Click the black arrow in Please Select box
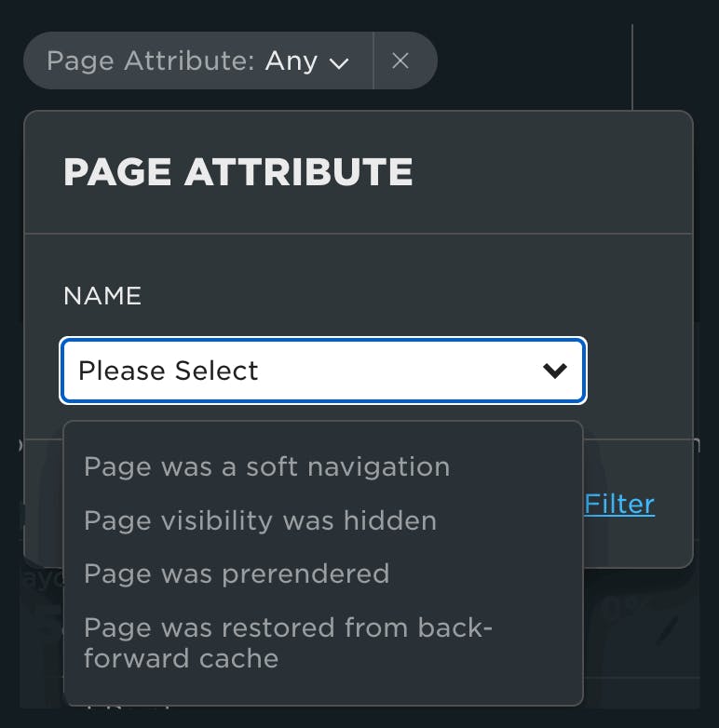Image resolution: width=719 pixels, height=728 pixels. point(555,371)
